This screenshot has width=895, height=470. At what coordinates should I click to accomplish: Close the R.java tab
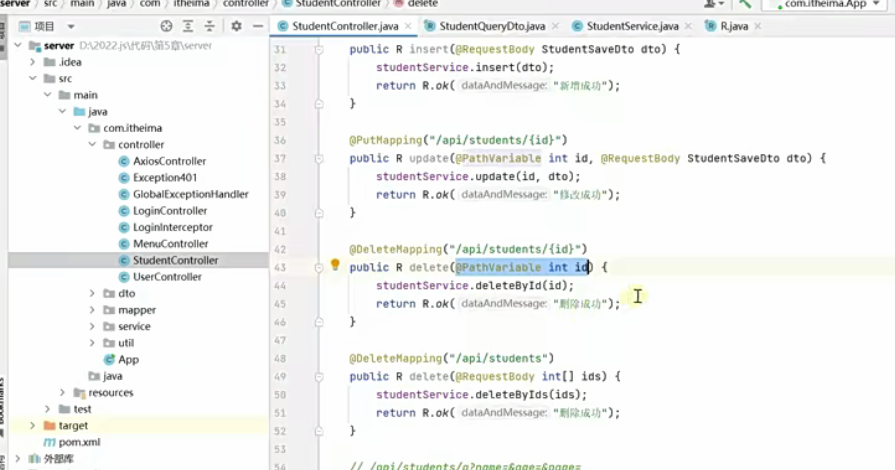click(x=758, y=26)
